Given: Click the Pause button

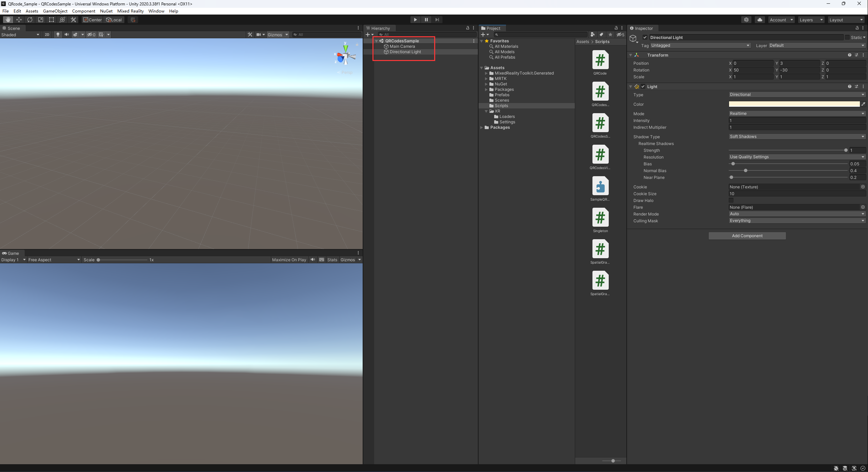Looking at the screenshot, I should [426, 20].
